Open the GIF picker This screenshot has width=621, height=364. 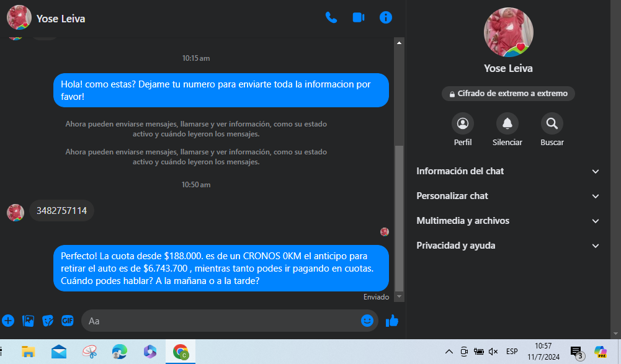point(68,321)
